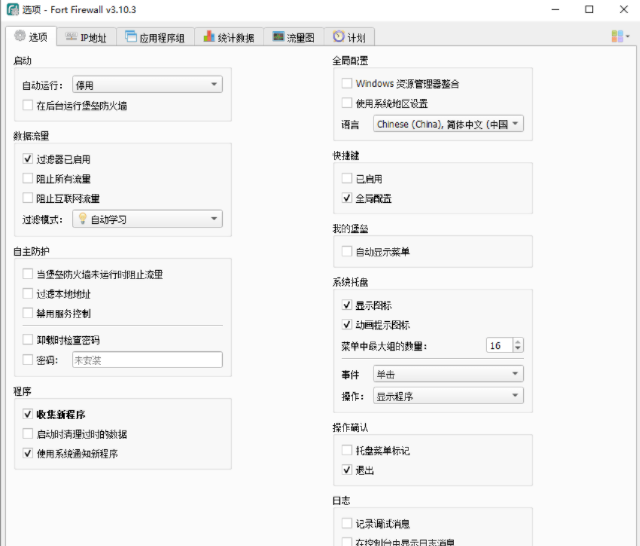The width and height of the screenshot is (640, 546).
Task: Click the bar chart icon for 统计数据
Action: pyautogui.click(x=209, y=37)
